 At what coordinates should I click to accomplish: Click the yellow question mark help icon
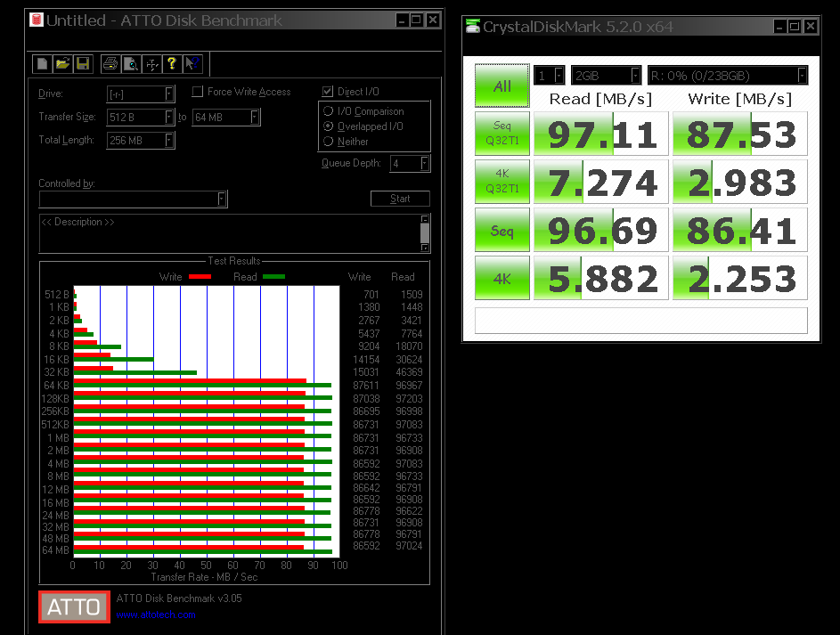pyautogui.click(x=172, y=63)
